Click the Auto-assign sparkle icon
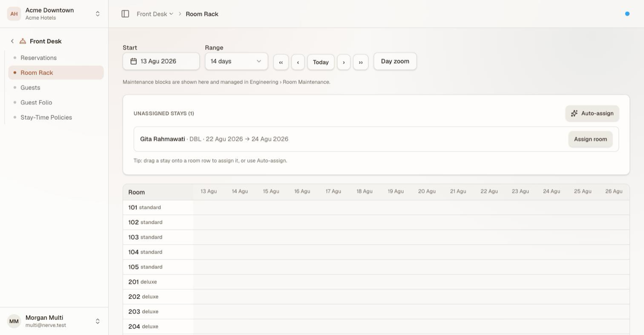This screenshot has height=335, width=644. [574, 113]
